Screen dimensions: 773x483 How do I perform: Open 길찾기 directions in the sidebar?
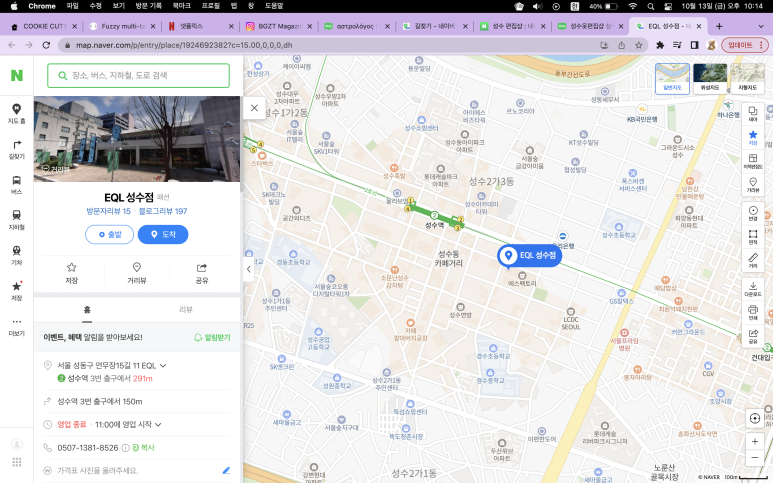tap(16, 149)
